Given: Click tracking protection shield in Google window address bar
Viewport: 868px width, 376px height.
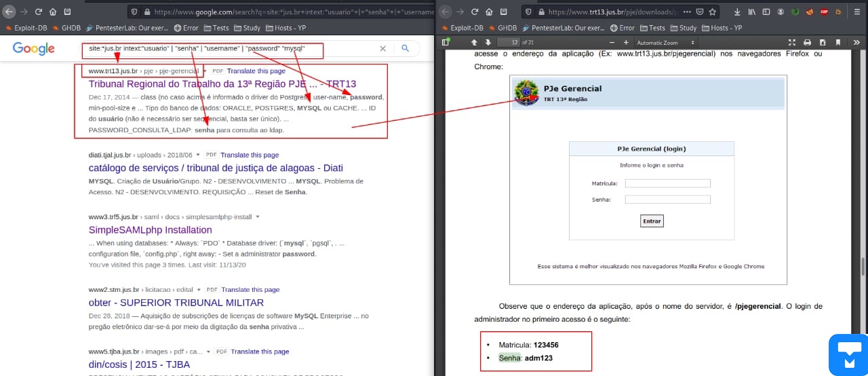Looking at the screenshot, I should point(135,12).
